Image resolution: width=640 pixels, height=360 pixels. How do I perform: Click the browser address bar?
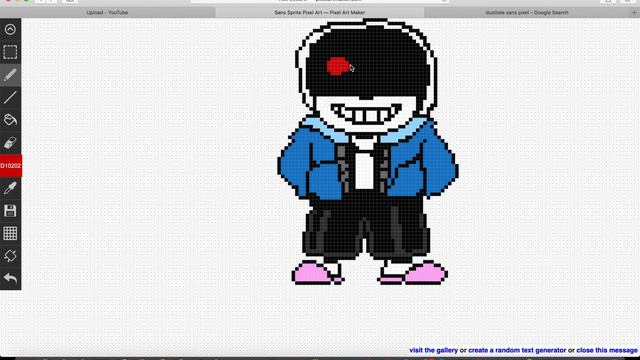click(x=320, y=1)
